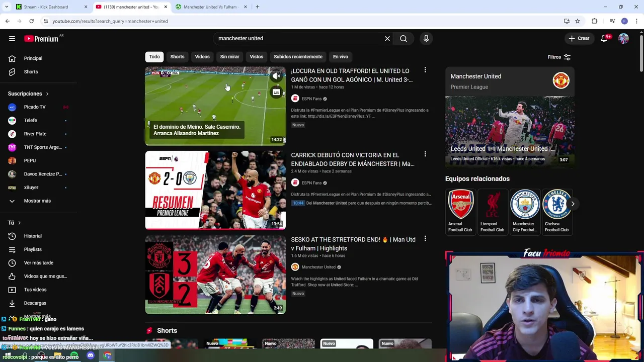Open the SESKO AT THE STRETFORD END title
This screenshot has height=362, width=644.
point(353,244)
